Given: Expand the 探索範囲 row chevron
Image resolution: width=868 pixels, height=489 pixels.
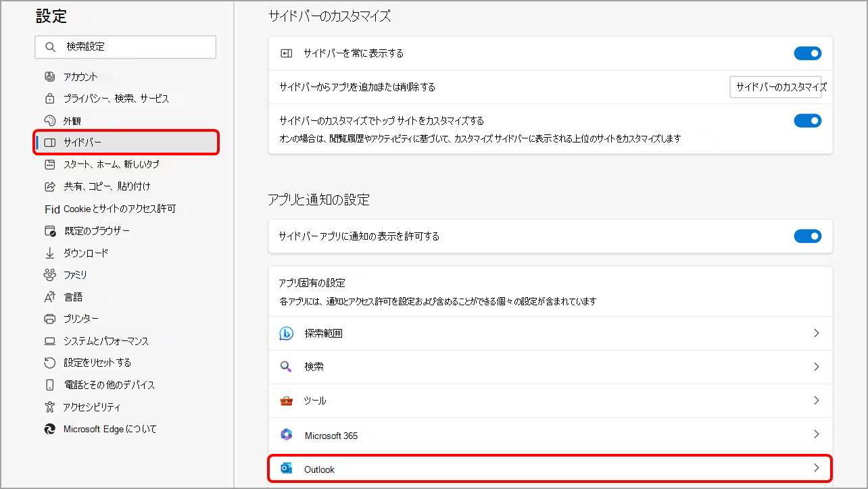Looking at the screenshot, I should 816,333.
